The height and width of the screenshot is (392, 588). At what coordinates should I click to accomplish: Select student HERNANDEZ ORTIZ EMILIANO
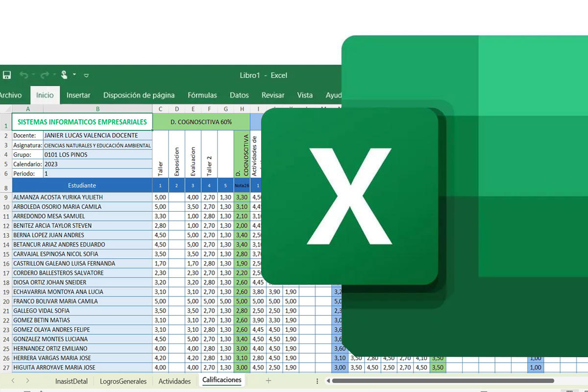click(x=82, y=348)
